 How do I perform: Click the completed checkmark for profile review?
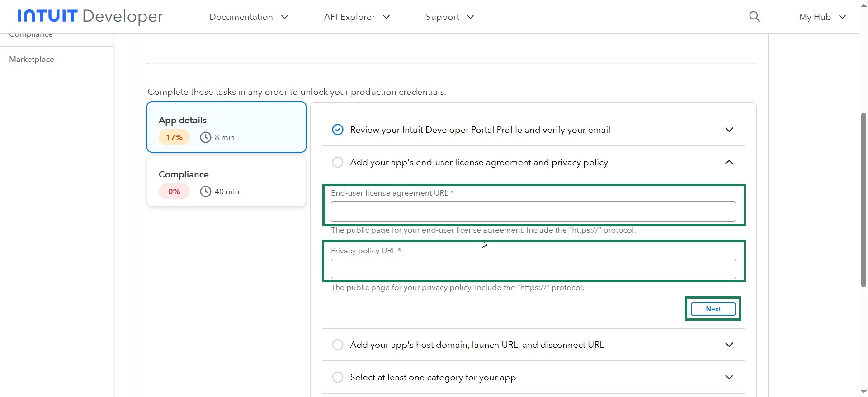pyautogui.click(x=338, y=130)
